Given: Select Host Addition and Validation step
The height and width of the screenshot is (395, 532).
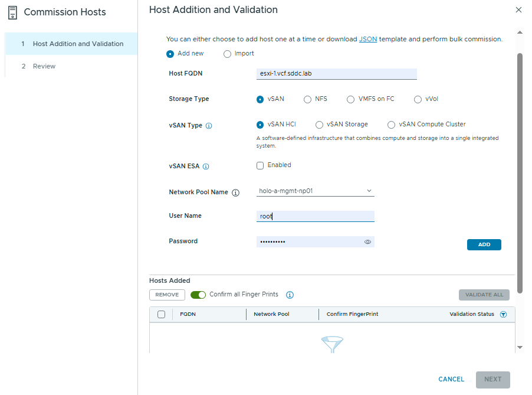Looking at the screenshot, I should click(78, 44).
